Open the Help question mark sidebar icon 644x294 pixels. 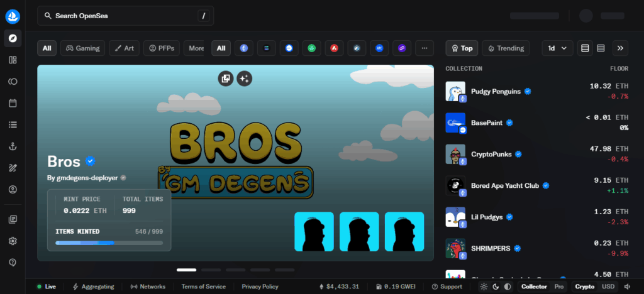[x=13, y=263]
